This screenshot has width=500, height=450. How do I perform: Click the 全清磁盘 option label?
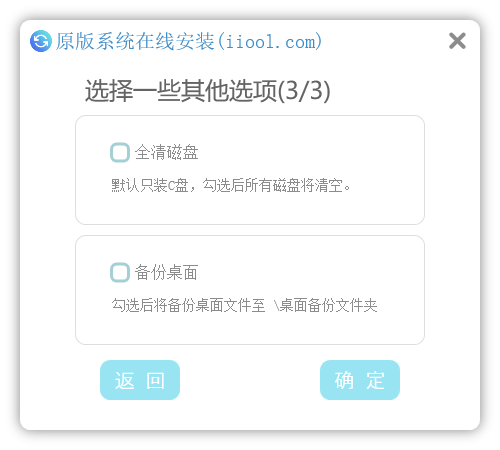pyautogui.click(x=166, y=152)
